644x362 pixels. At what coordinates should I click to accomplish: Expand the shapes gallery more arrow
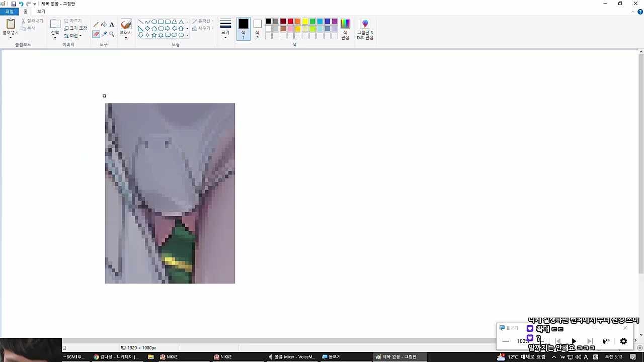click(x=187, y=35)
